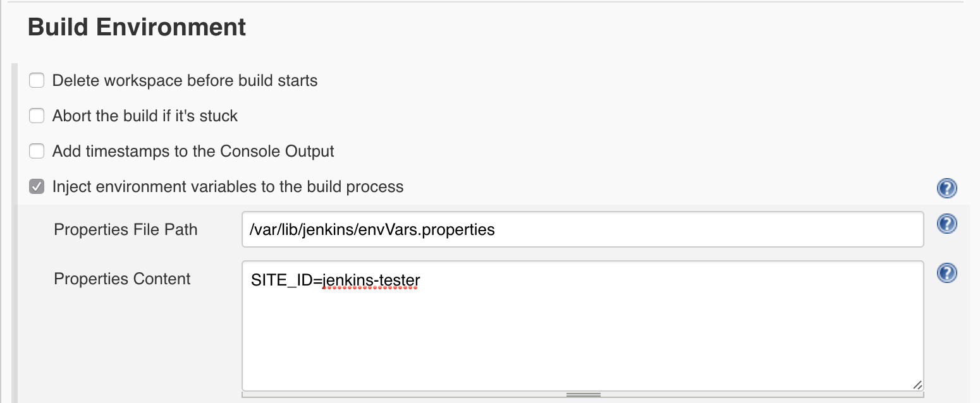The width and height of the screenshot is (980, 403).
Task: Click the Build Environment heading
Action: (x=137, y=27)
